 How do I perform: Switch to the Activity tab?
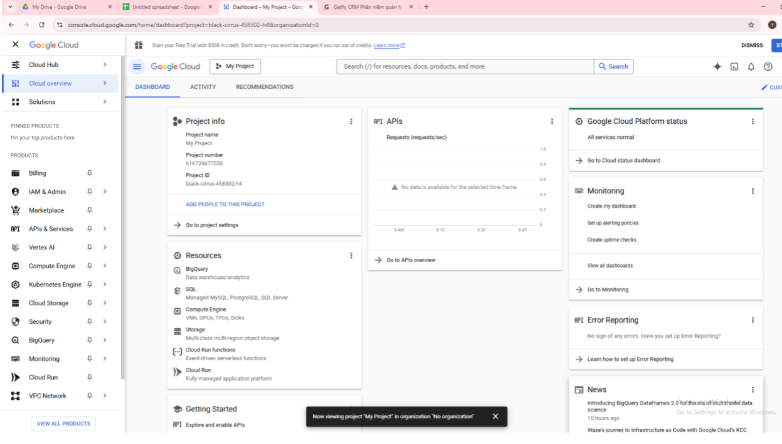click(x=203, y=87)
